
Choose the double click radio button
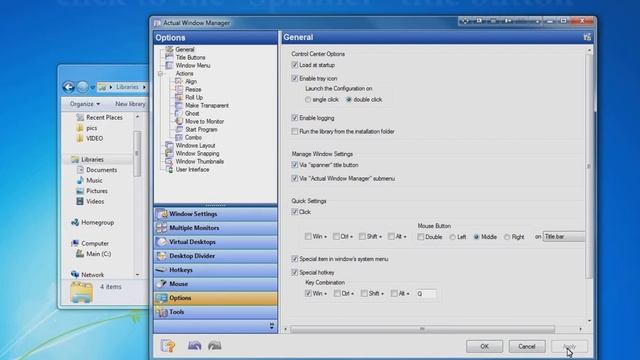pyautogui.click(x=349, y=100)
